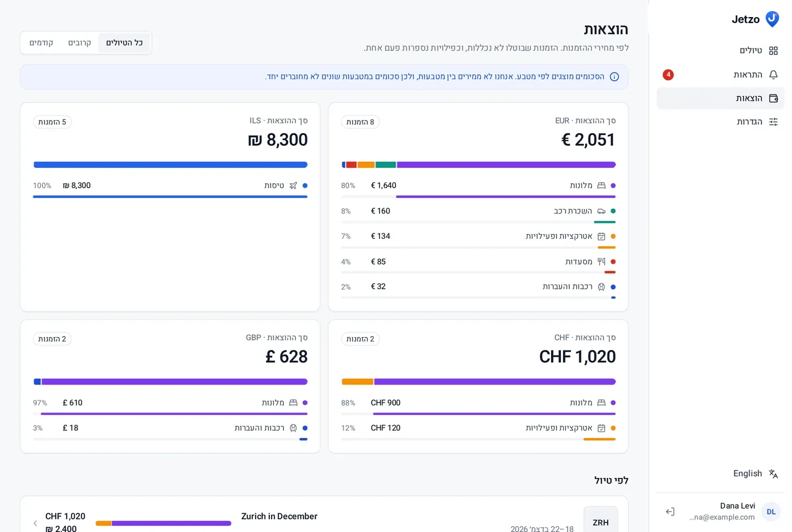The height and width of the screenshot is (532, 792).
Task: Select the כל הטיולים filter tab
Action: click(x=124, y=43)
